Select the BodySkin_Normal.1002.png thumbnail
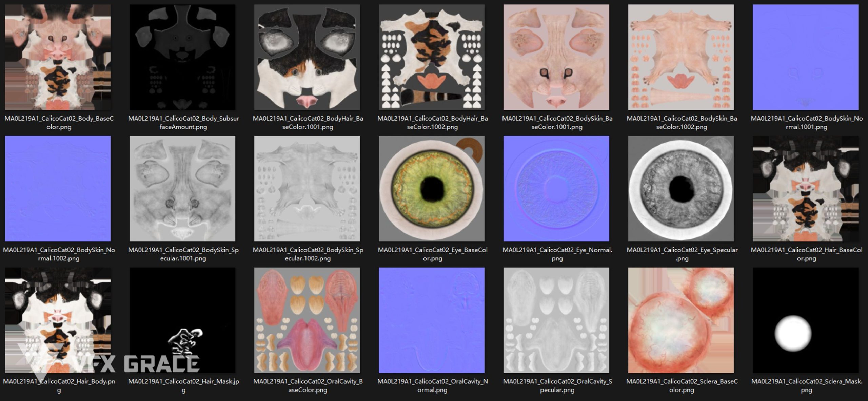 58,189
